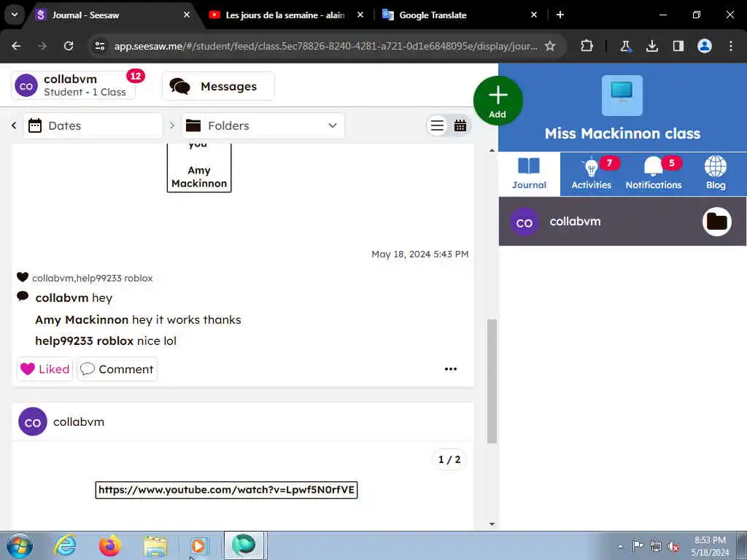Switch to list view icon
Image resolution: width=747 pixels, height=560 pixels.
437,125
